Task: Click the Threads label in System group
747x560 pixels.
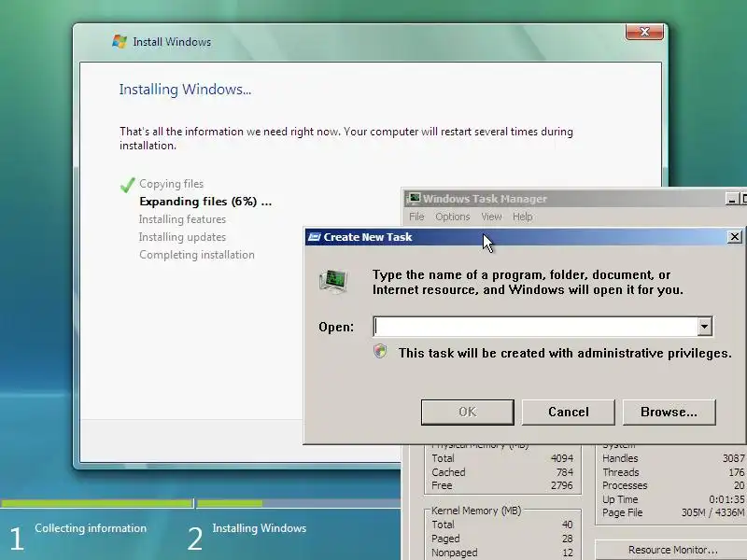Action: (x=620, y=472)
